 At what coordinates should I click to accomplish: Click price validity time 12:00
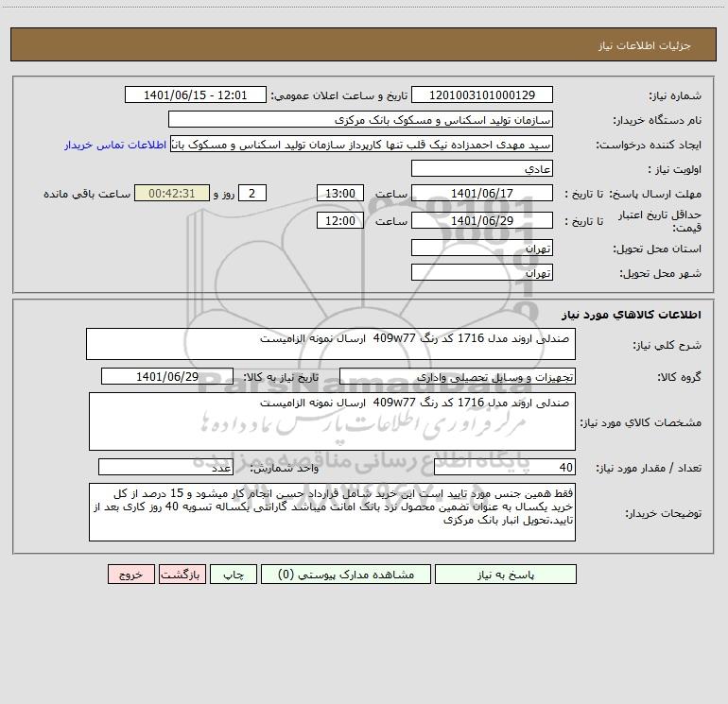339,220
